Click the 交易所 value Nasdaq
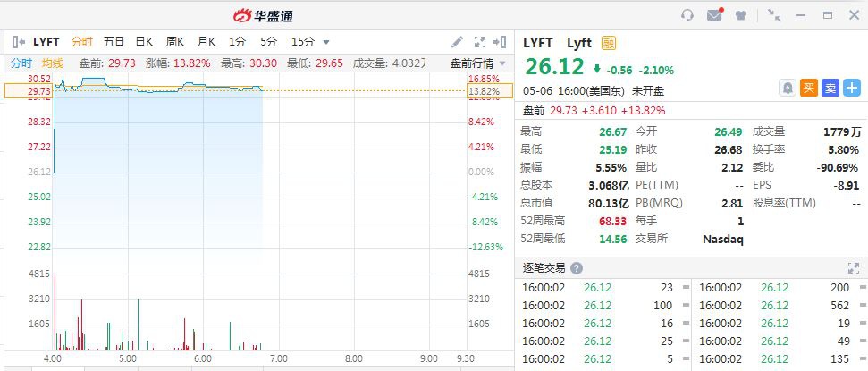The width and height of the screenshot is (868, 371). [x=723, y=240]
